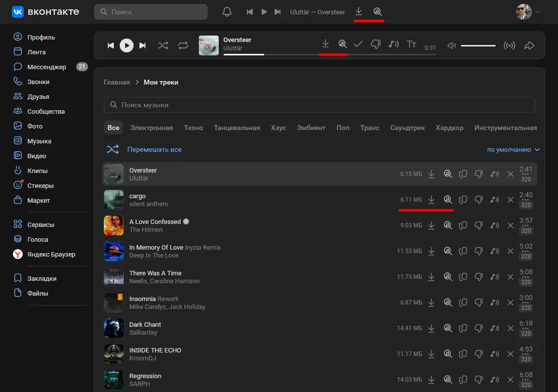The image size is (558, 392).
Task: Open the A Love Confessed album cover
Action: point(113,225)
